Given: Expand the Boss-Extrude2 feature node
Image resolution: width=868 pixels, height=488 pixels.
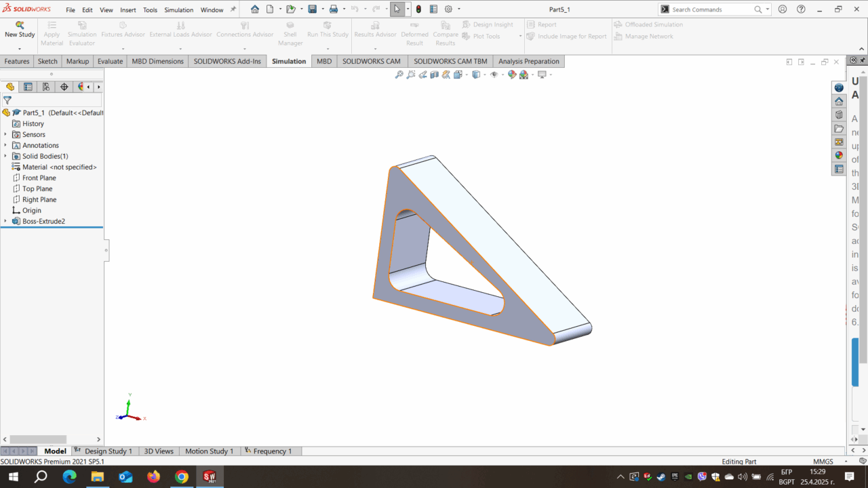Looking at the screenshot, I should [x=5, y=221].
